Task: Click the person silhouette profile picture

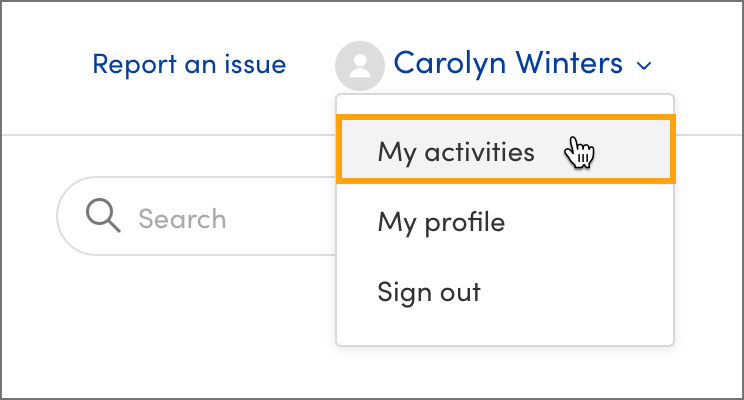Action: pyautogui.click(x=360, y=66)
